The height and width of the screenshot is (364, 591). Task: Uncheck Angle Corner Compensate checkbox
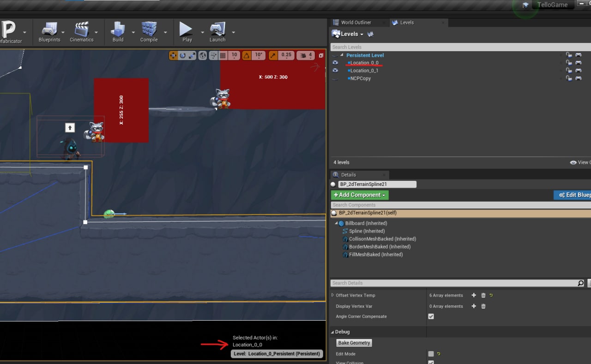(431, 316)
